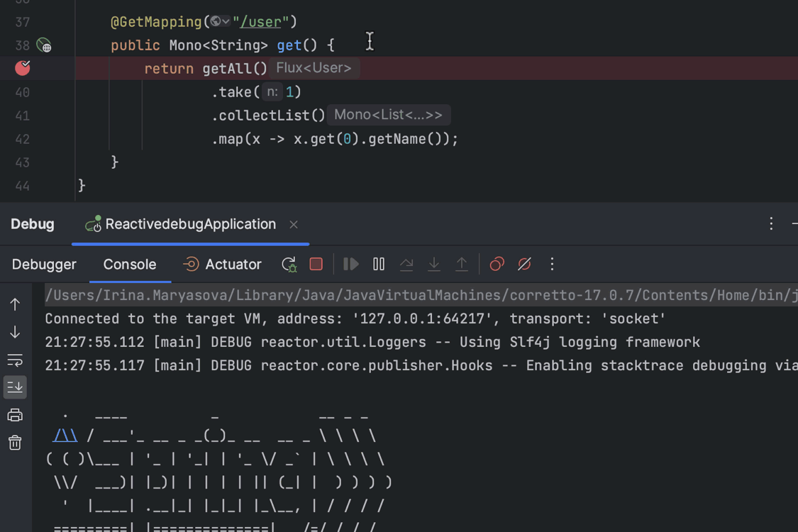Image resolution: width=798 pixels, height=532 pixels.
Task: Click the Debug tool window title
Action: click(x=33, y=224)
